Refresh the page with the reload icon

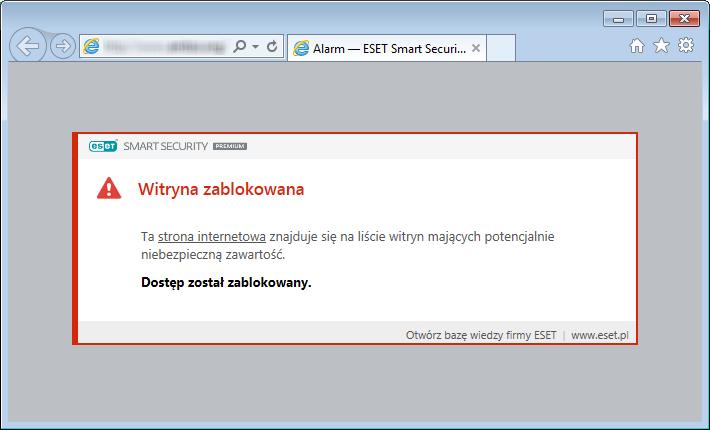(272, 46)
